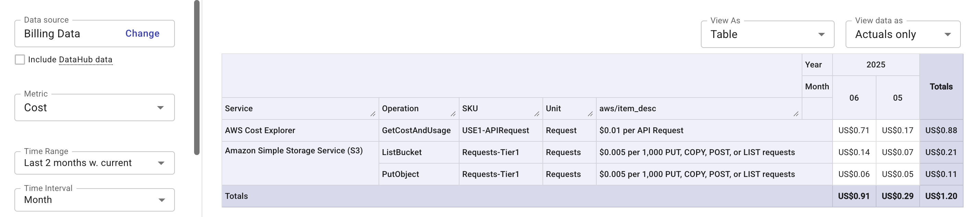Click the aws/item_desc column resize handle icon

pos(796,114)
